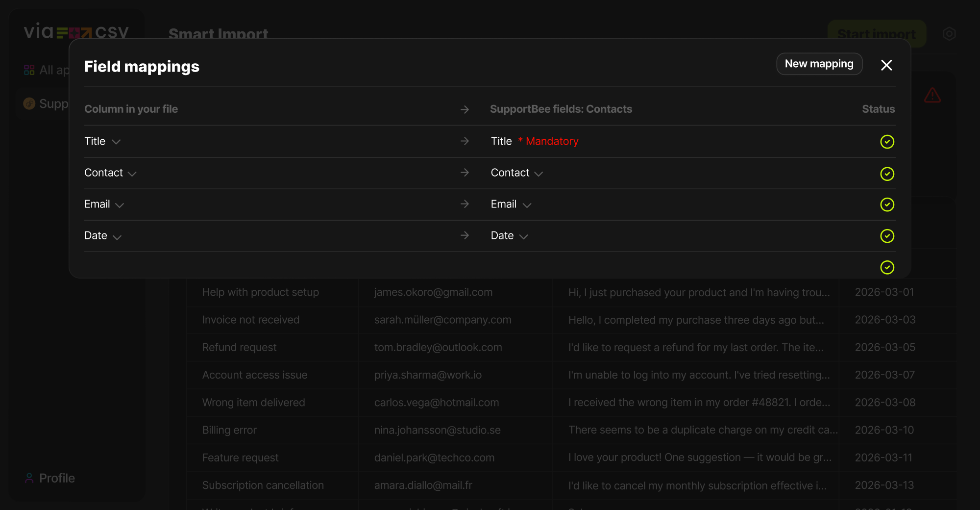Open Profile in the sidebar
This screenshot has height=510, width=980.
point(49,478)
